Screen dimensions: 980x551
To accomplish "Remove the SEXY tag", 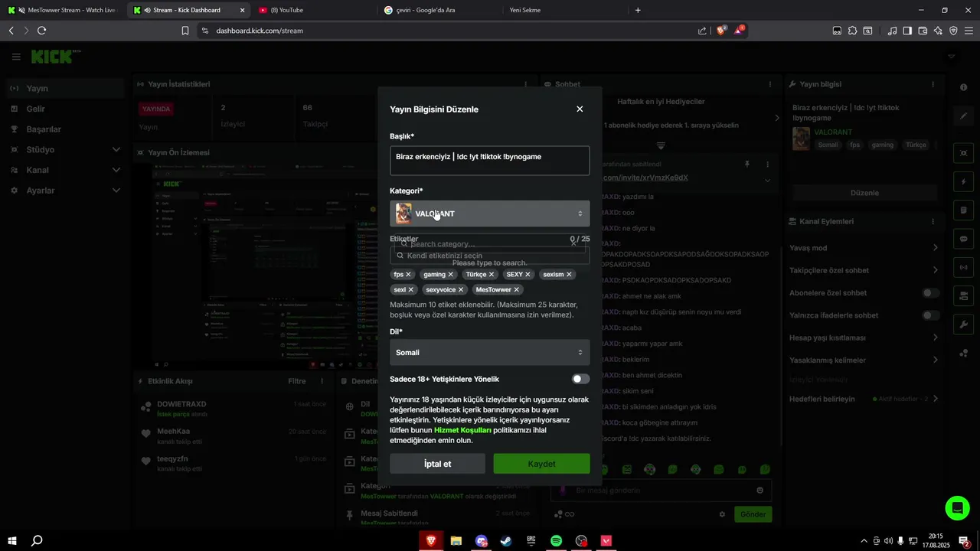I will (x=528, y=274).
